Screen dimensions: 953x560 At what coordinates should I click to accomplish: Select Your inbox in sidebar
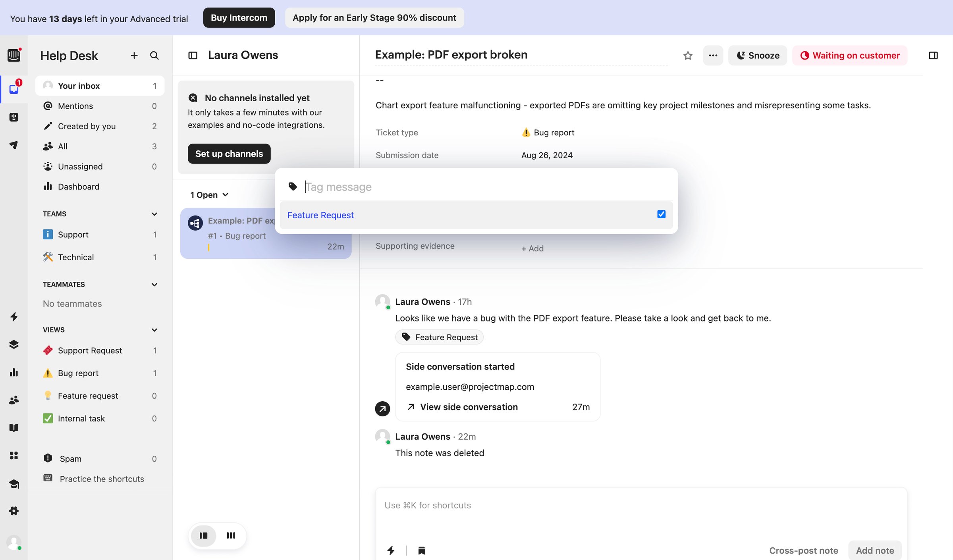point(100,86)
